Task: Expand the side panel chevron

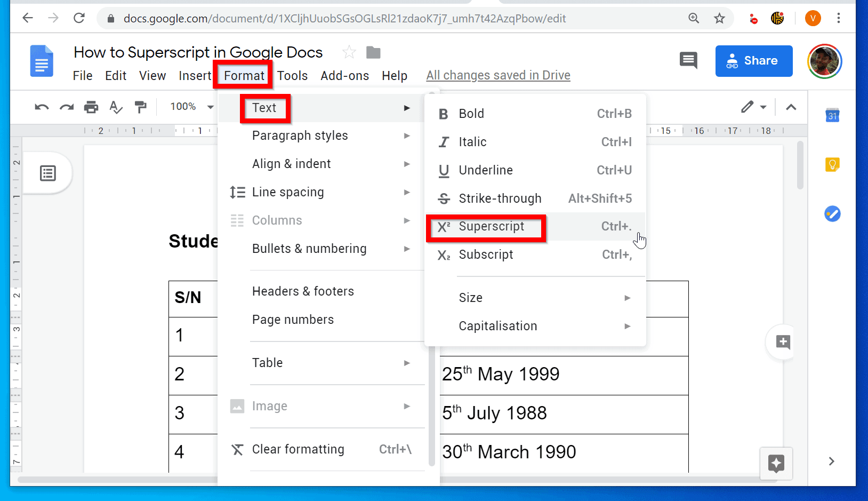Action: 832,462
